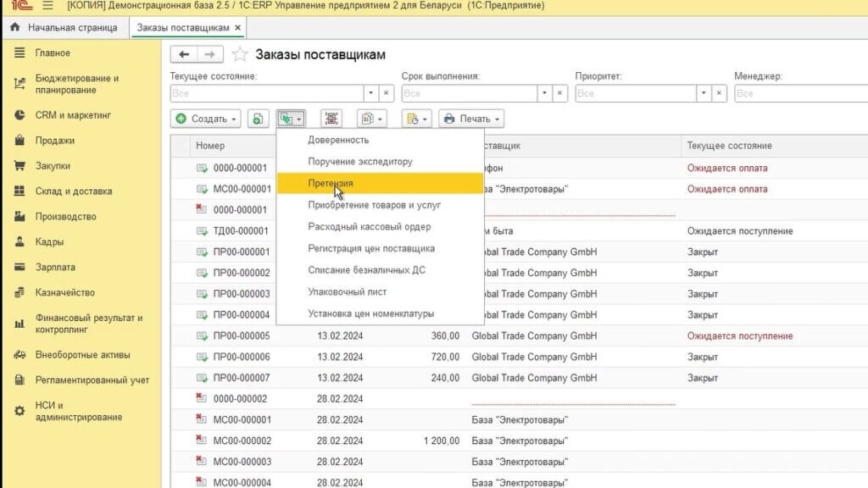The height and width of the screenshot is (488, 868).
Task: Select Претензия from the dropdown menu
Action: 331,183
